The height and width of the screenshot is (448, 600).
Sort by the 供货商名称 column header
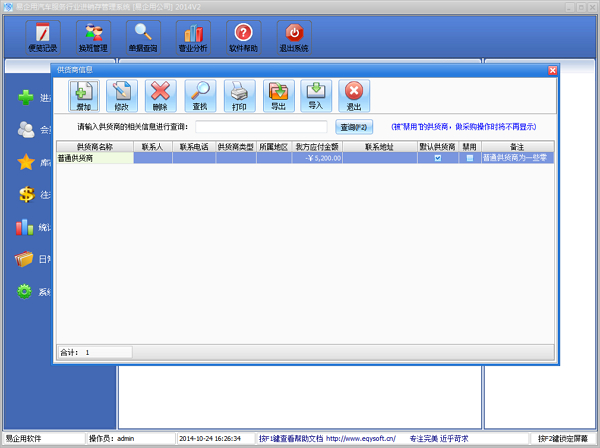(95, 147)
